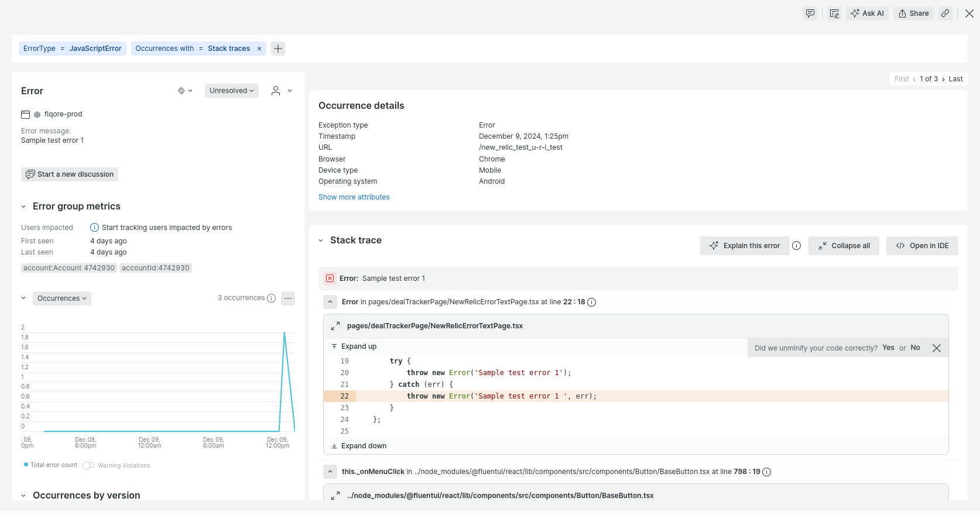Collapse the Error group metrics section
Viewport: 980px width, 515px height.
pos(23,207)
